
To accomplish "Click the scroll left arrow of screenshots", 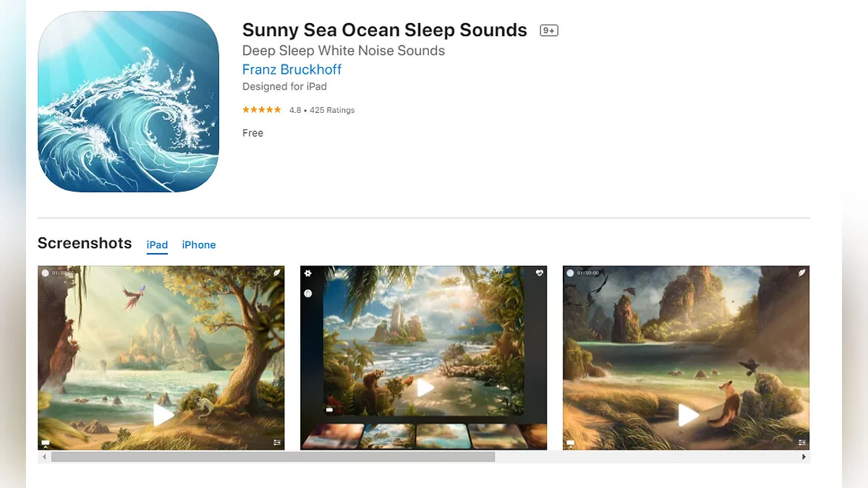I will (x=44, y=457).
